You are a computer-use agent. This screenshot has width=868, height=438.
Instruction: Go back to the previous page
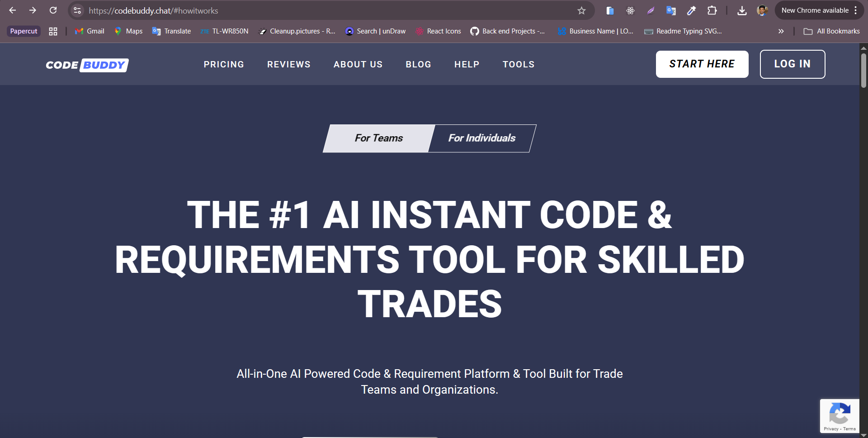click(x=13, y=10)
